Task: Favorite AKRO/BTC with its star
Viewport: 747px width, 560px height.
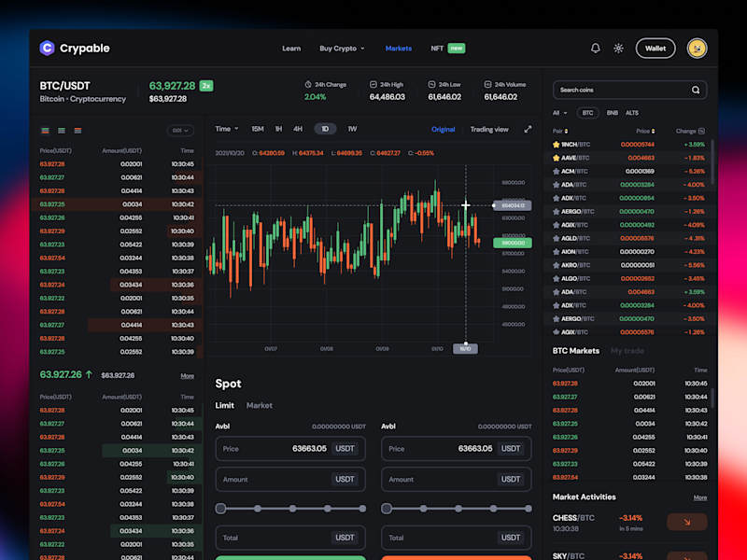Action: [556, 265]
